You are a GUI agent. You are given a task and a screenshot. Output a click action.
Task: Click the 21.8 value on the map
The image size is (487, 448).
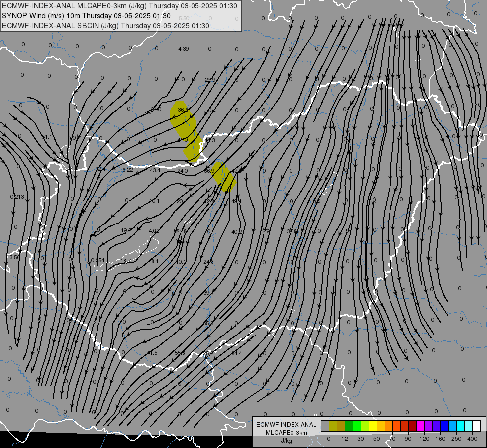tap(181, 231)
